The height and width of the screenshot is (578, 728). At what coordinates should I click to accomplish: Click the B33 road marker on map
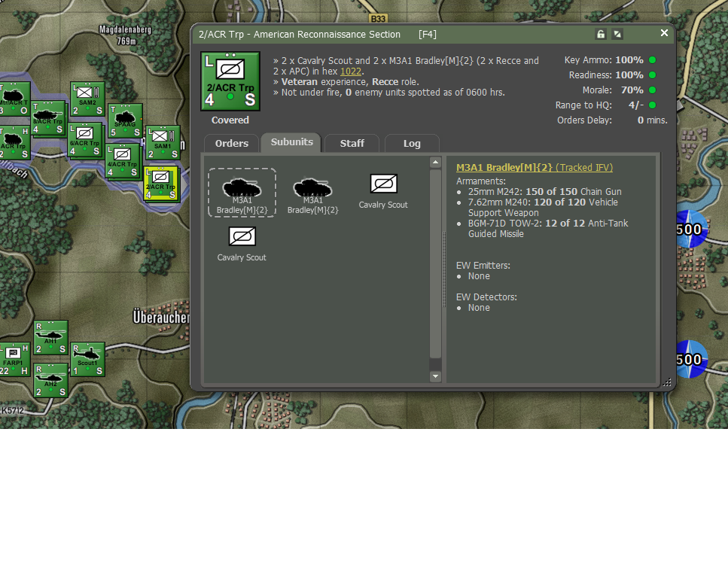pos(378,19)
